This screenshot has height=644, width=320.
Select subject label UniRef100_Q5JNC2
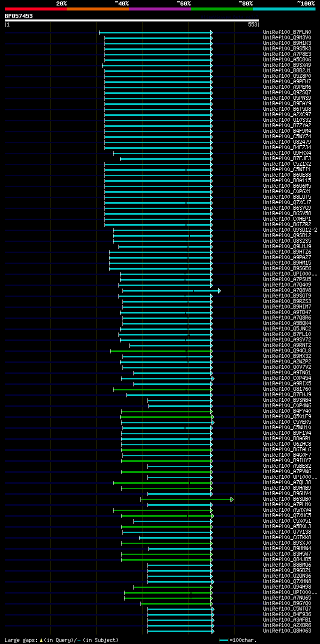287,329
